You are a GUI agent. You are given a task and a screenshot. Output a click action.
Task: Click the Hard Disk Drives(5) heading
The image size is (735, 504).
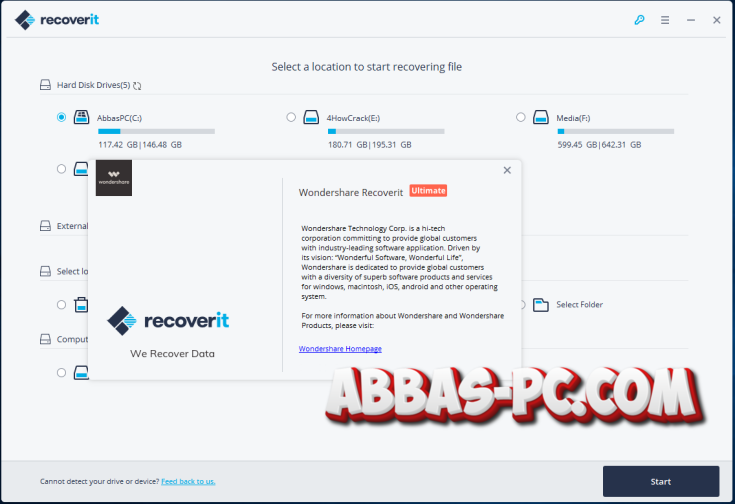(94, 85)
